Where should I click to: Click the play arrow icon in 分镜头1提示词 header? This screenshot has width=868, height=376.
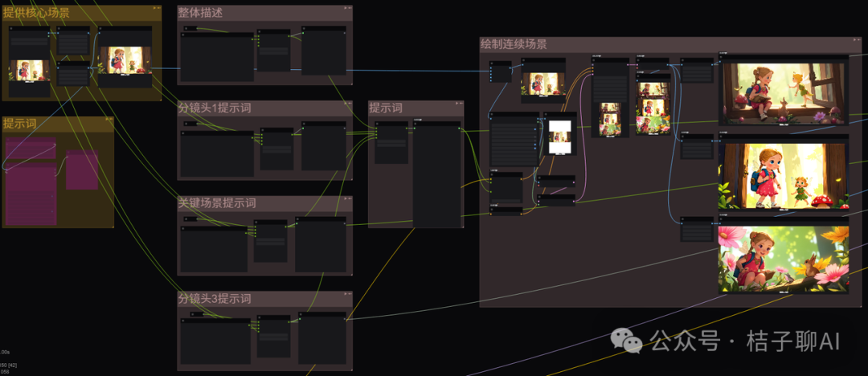click(345, 104)
